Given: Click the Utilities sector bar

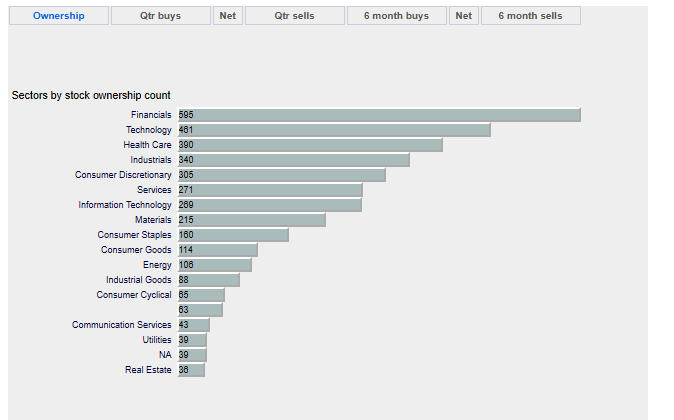Looking at the screenshot, I should (192, 340).
